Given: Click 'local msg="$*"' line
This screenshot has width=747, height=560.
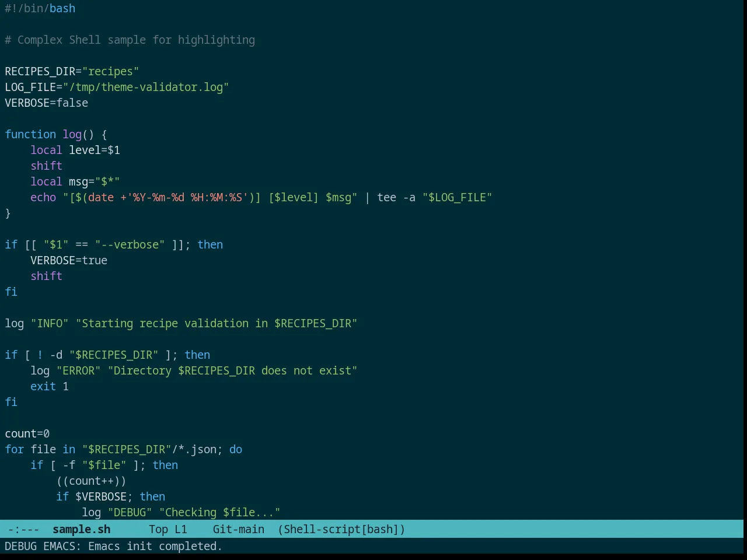Looking at the screenshot, I should [75, 181].
